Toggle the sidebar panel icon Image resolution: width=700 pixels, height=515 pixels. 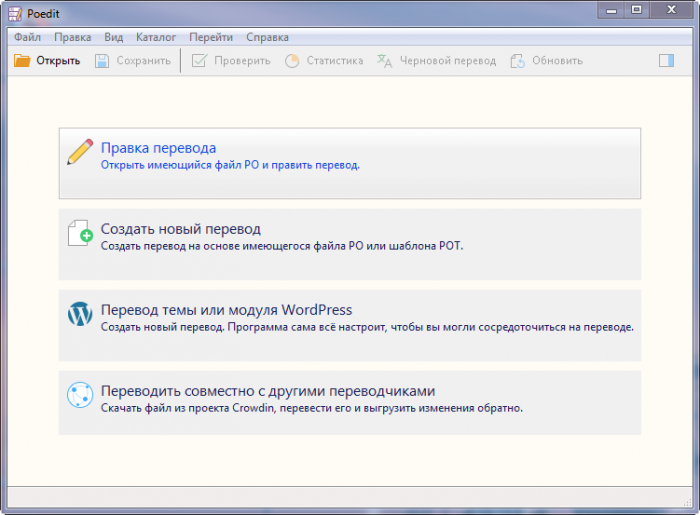tap(667, 61)
